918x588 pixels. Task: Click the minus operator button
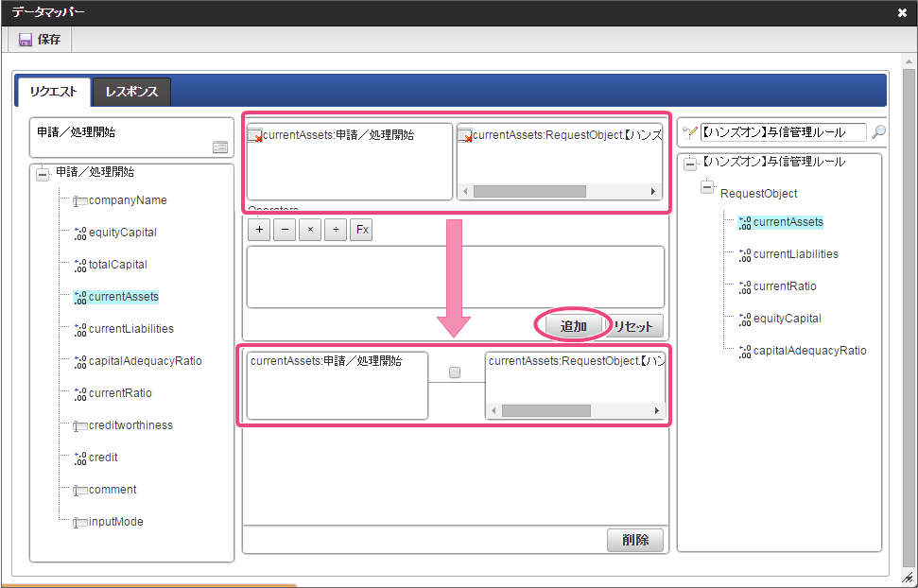pyautogui.click(x=285, y=230)
